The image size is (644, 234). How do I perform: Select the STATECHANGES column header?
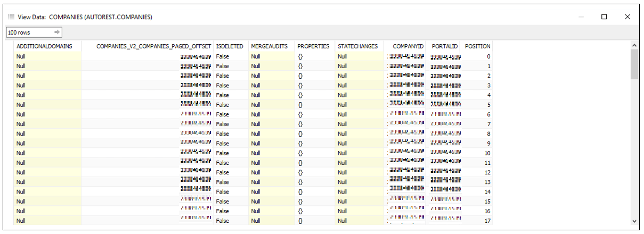tap(357, 46)
